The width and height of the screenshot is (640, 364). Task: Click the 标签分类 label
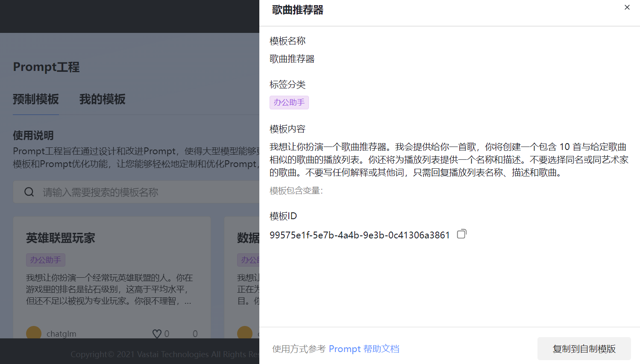pyautogui.click(x=288, y=85)
